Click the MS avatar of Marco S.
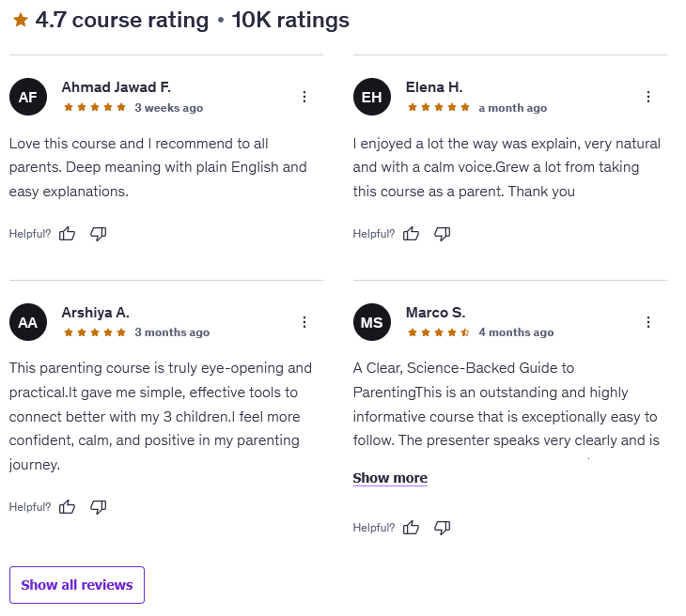The image size is (686, 616). (x=372, y=322)
